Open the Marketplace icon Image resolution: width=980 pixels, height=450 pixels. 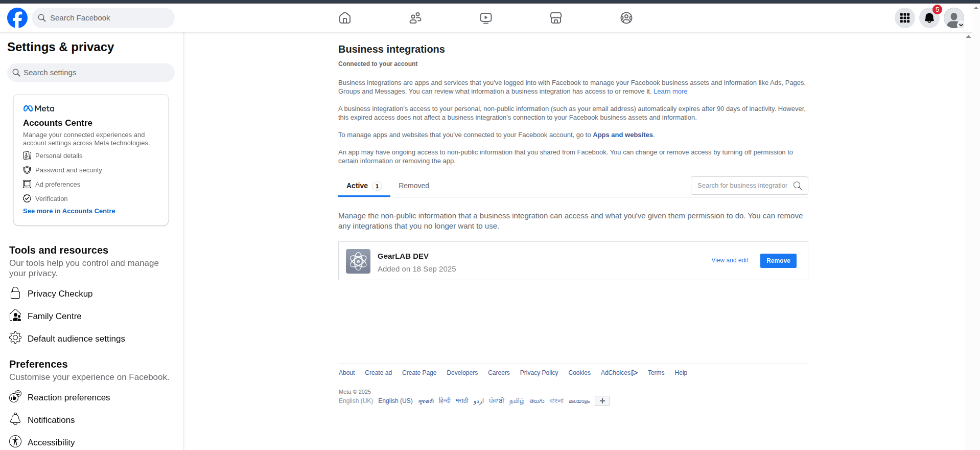pos(556,18)
